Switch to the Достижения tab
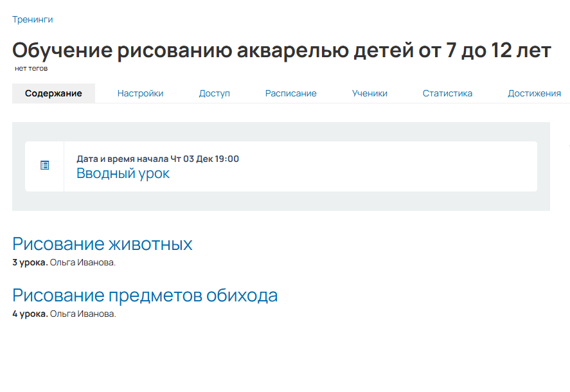Image resolution: width=570 pixels, height=392 pixels. click(534, 93)
